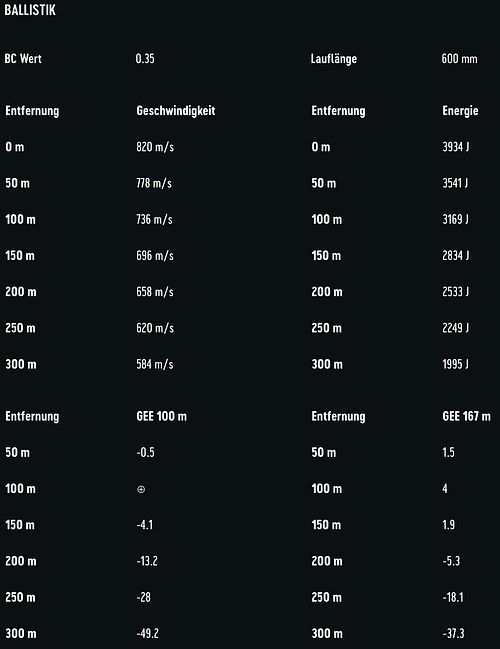Viewport: 500px width, 649px height.
Task: Click the muzzle energy value 3934 J
Action: click(x=456, y=147)
